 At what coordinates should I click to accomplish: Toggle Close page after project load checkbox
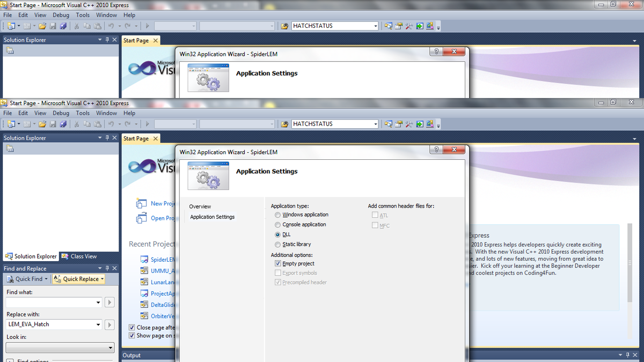click(132, 327)
